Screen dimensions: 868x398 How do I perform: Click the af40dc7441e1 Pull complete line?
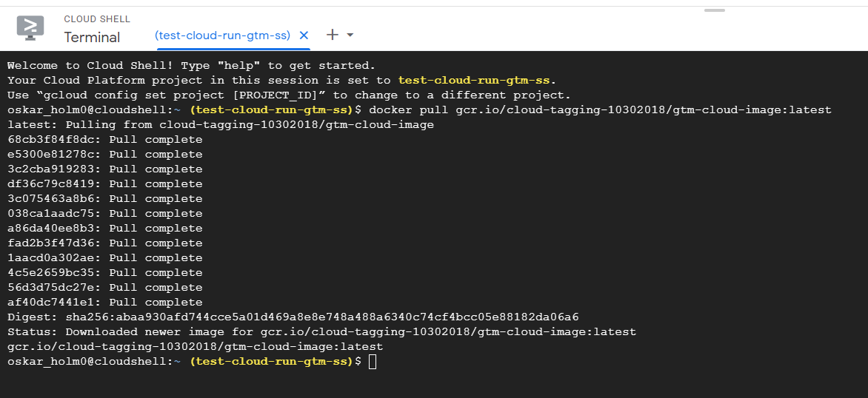click(x=104, y=303)
